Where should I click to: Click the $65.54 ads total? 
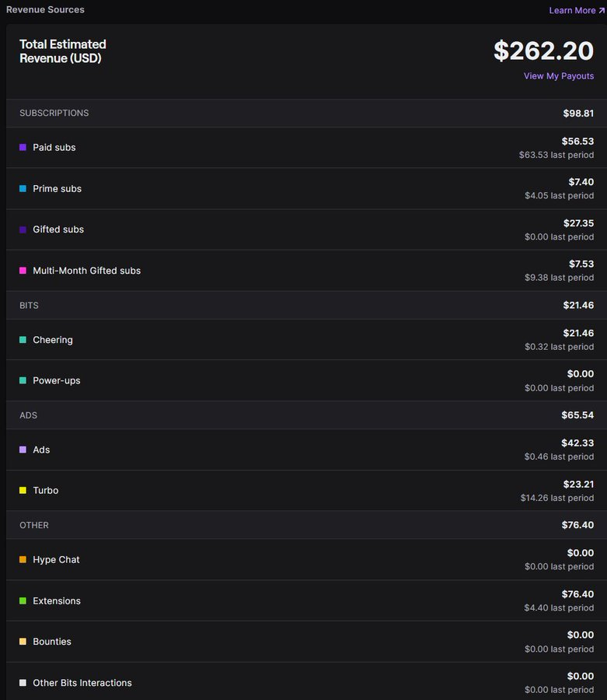(577, 415)
